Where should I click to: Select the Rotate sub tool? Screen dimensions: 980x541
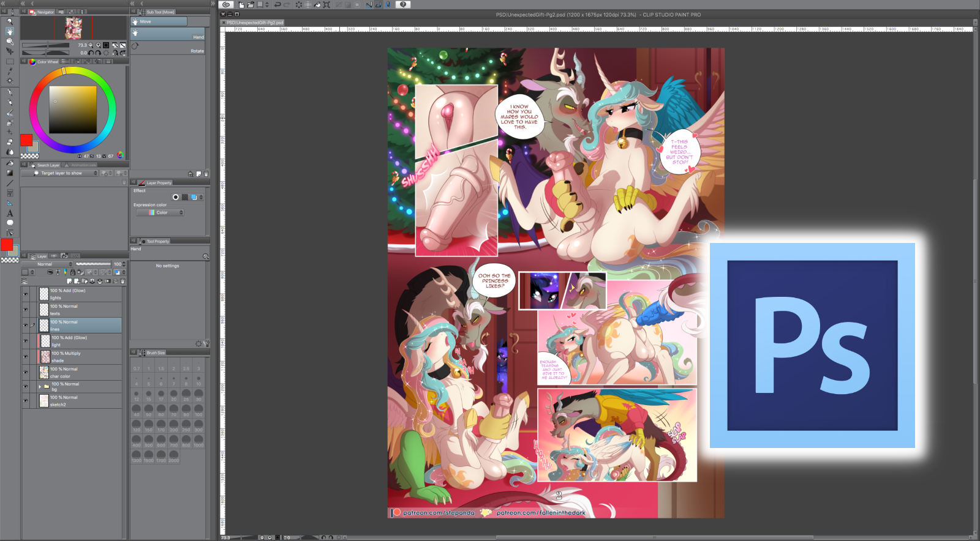pyautogui.click(x=168, y=48)
